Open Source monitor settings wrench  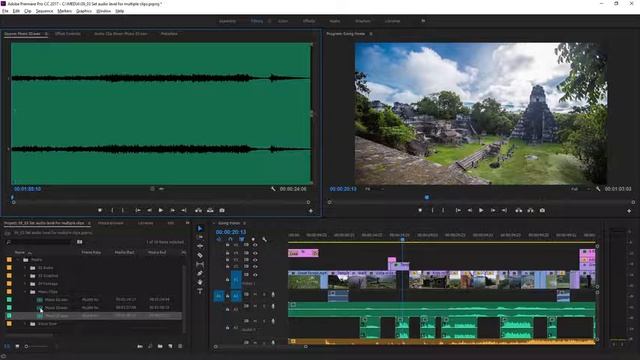273,189
